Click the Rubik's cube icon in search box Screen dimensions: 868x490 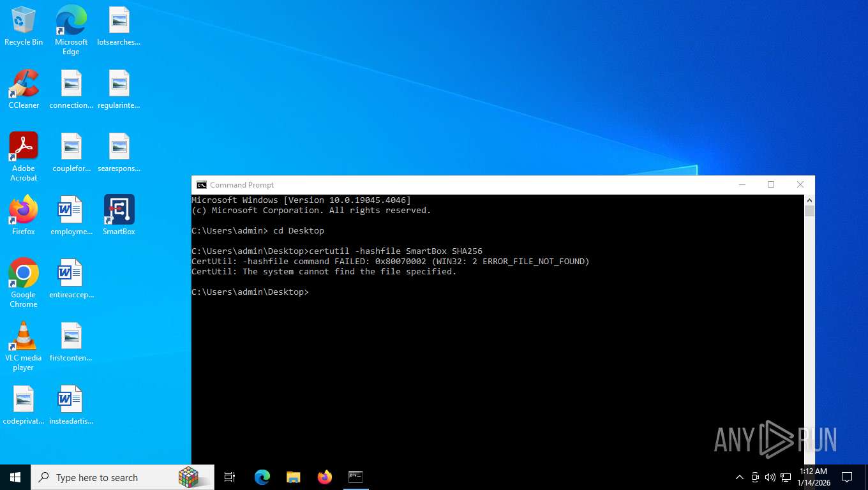[188, 477]
